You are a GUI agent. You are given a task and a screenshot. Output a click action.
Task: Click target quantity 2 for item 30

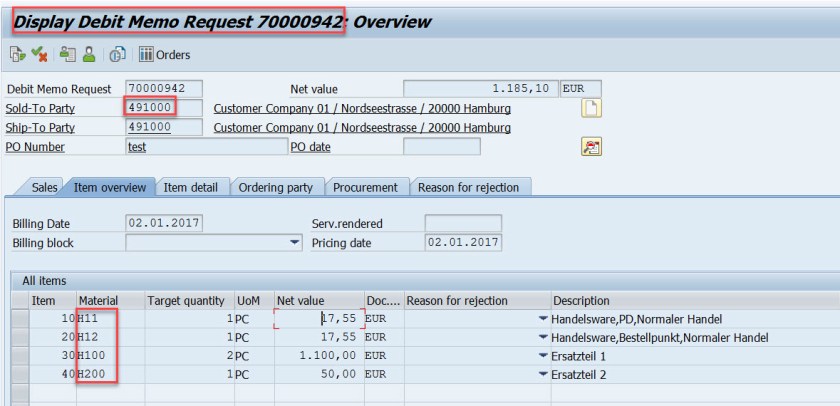point(190,356)
